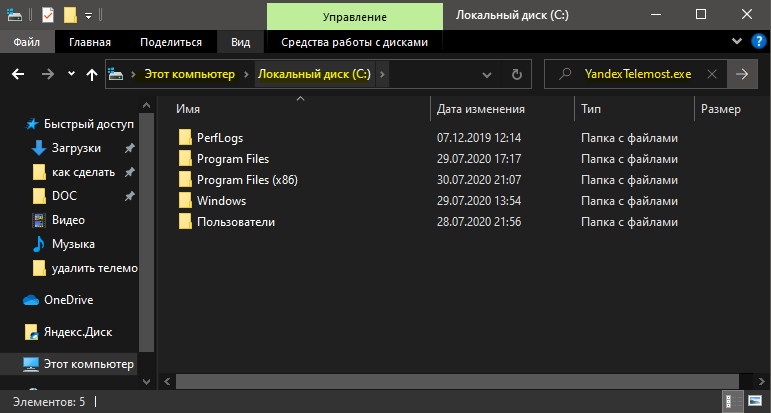Screen dimensions: 771x413
Task: Select the Управление contextual tab header
Action: [355, 17]
